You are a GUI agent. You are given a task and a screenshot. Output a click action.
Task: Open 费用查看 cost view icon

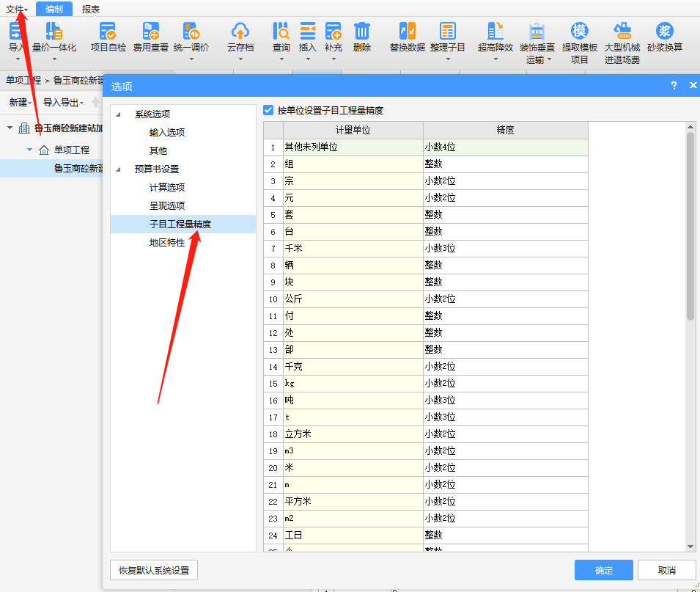point(151,32)
